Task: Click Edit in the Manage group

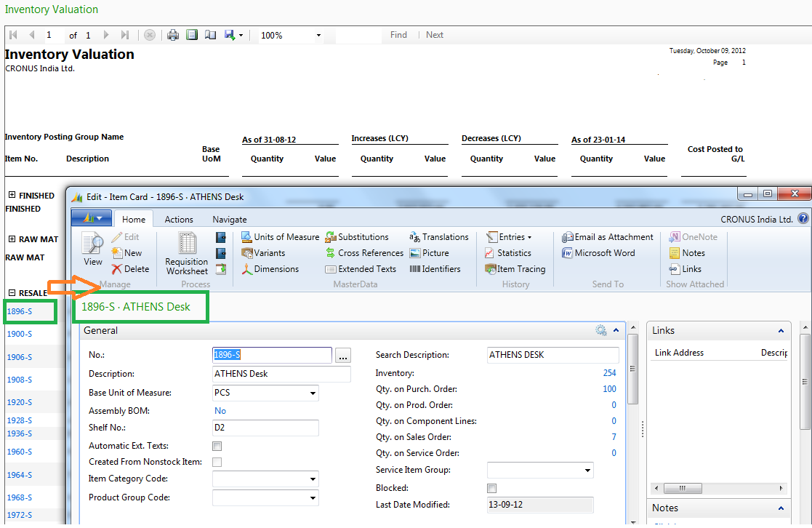Action: 125,237
